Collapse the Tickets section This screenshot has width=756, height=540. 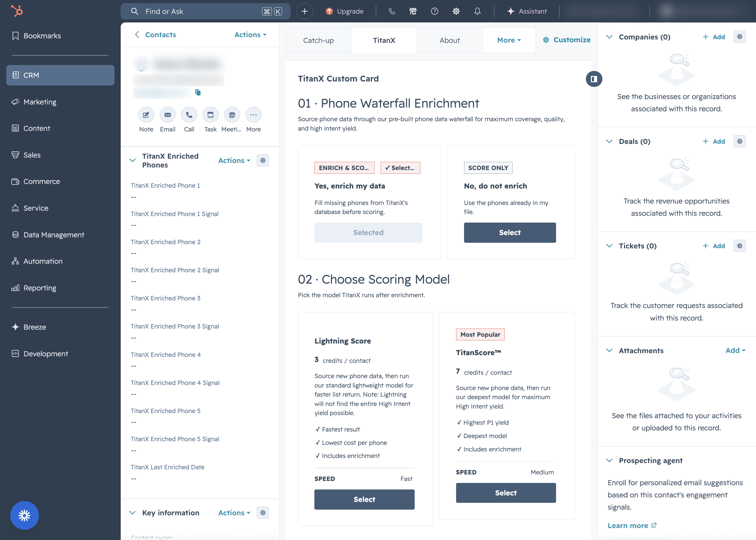(609, 246)
